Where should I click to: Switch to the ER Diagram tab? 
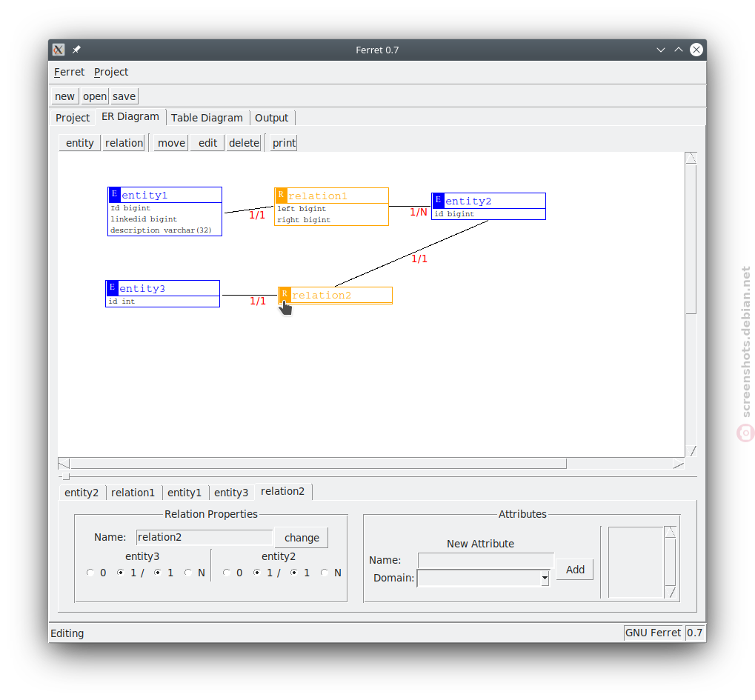pyautogui.click(x=130, y=117)
